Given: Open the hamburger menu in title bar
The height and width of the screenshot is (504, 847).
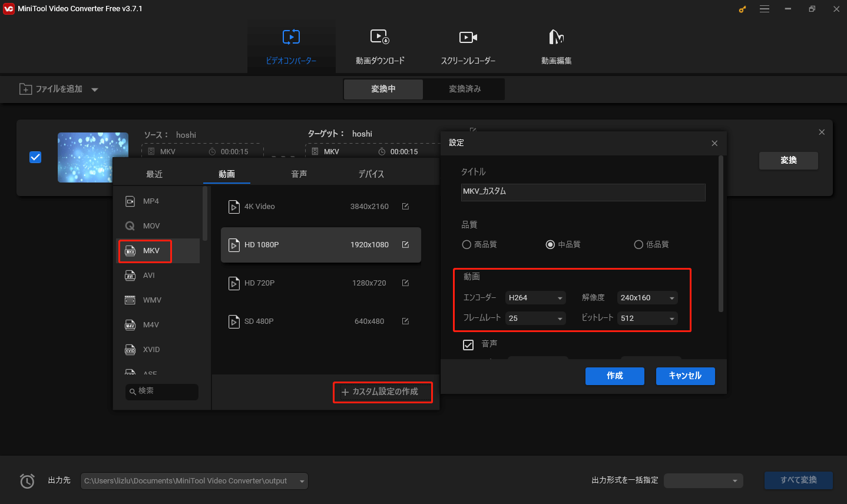Looking at the screenshot, I should click(765, 9).
